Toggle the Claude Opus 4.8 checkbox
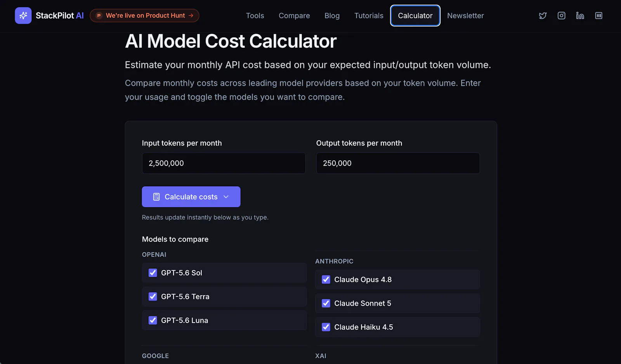 pos(326,279)
